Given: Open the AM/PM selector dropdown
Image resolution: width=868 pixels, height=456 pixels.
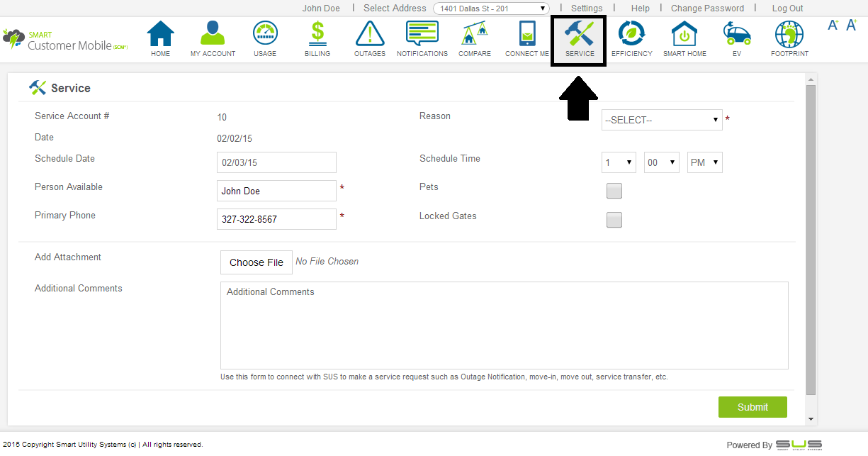Looking at the screenshot, I should [704, 162].
